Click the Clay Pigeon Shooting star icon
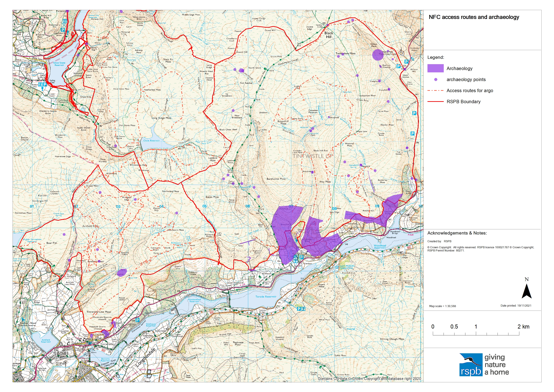Viewport: 554px width, 392px height. (x=337, y=267)
